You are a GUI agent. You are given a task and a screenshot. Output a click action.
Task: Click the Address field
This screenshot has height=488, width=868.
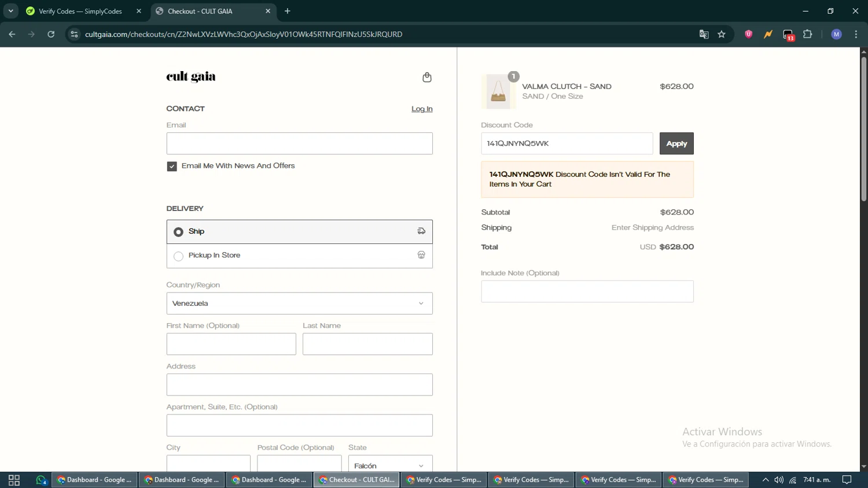(x=300, y=385)
